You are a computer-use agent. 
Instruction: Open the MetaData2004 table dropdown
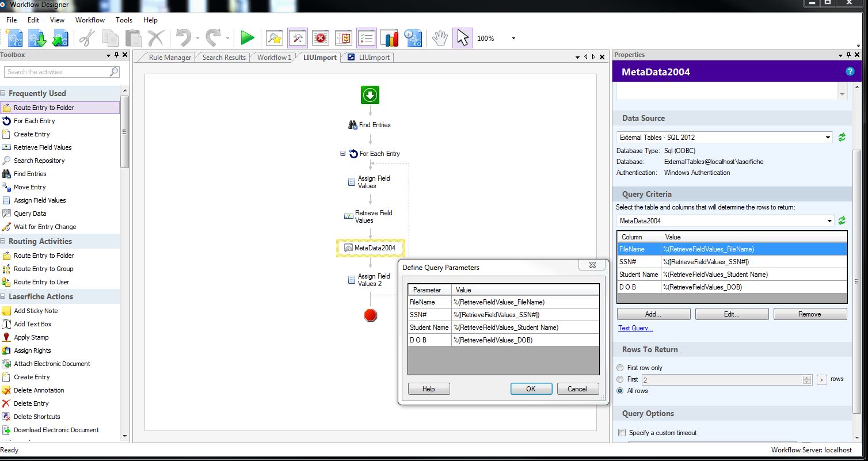pos(829,221)
